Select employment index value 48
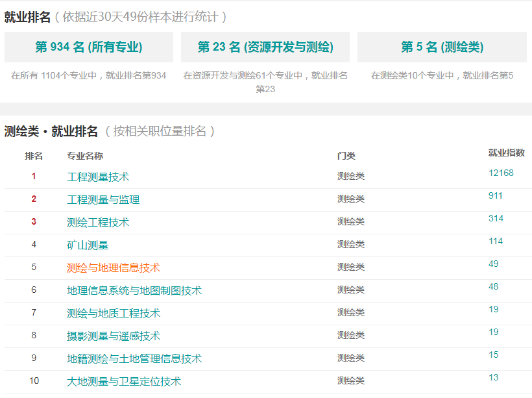 pyautogui.click(x=494, y=286)
